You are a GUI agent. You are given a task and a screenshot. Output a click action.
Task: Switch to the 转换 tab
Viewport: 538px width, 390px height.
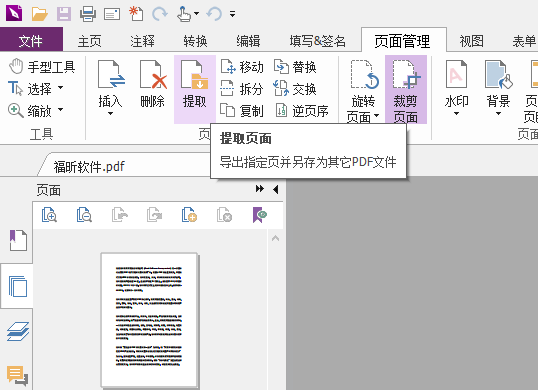click(x=195, y=42)
